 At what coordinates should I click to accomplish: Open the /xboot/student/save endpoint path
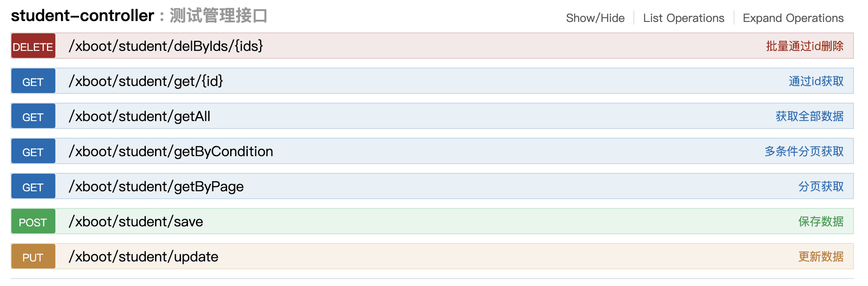[x=136, y=222]
